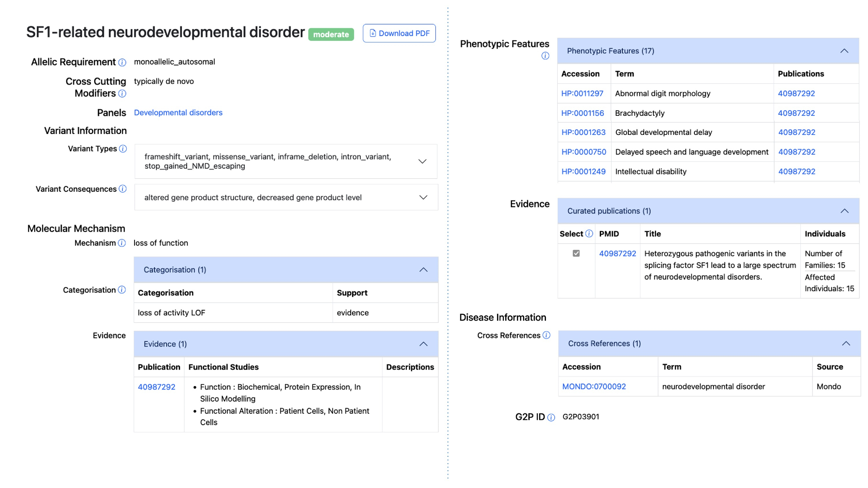Open the Variant Consequences dropdown

(x=423, y=197)
